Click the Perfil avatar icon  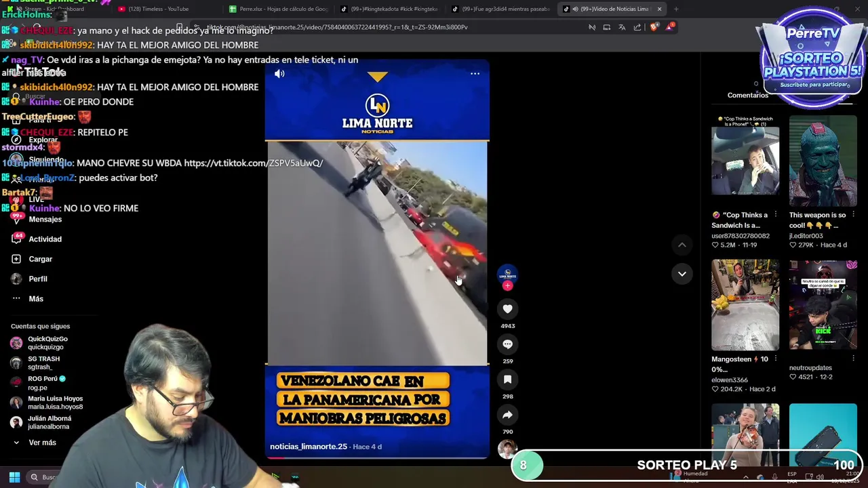[16, 279]
